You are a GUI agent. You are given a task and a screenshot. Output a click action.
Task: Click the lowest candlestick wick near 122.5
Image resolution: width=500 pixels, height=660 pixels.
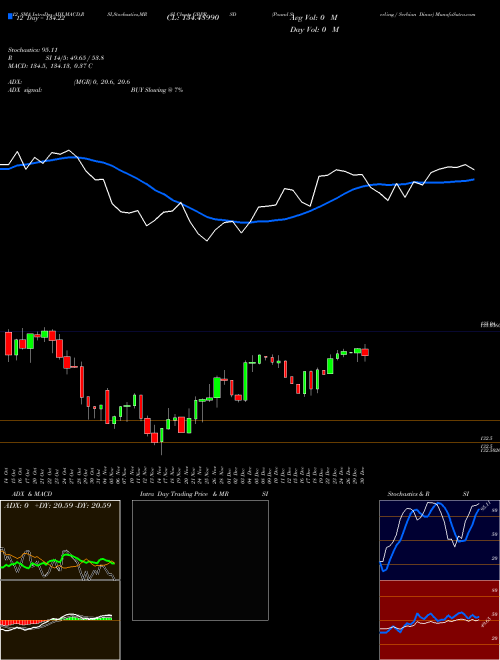(162, 449)
